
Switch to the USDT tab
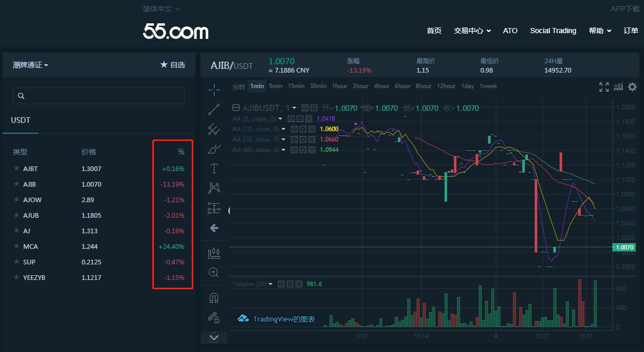(x=20, y=120)
